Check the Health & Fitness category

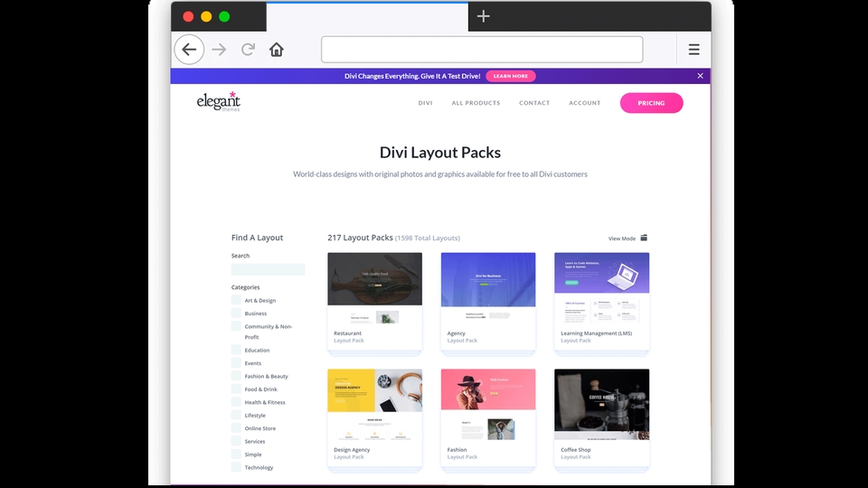point(236,401)
